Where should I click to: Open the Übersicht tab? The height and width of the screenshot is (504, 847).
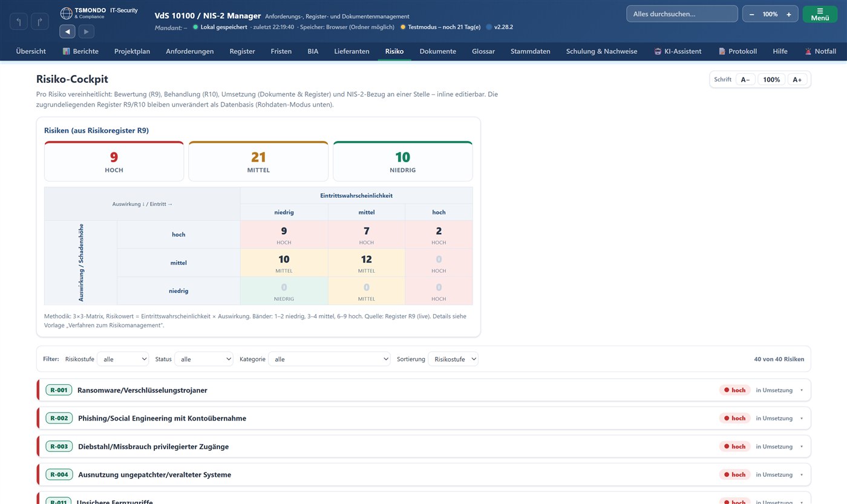[31, 51]
